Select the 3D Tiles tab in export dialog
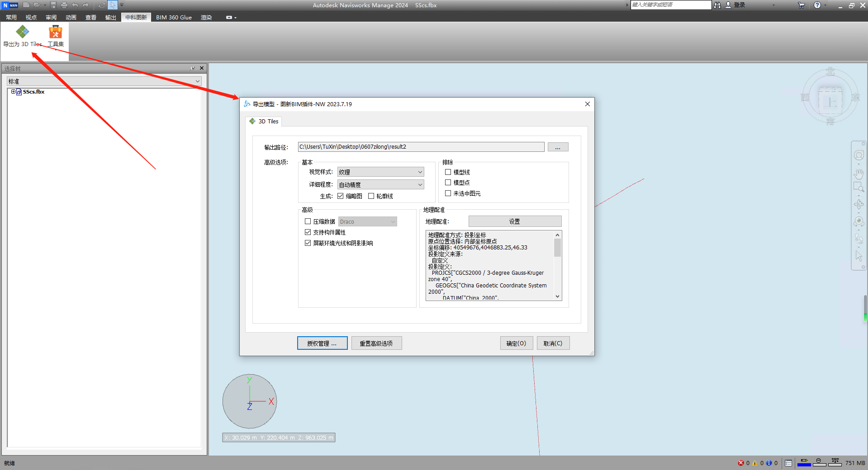 point(264,121)
